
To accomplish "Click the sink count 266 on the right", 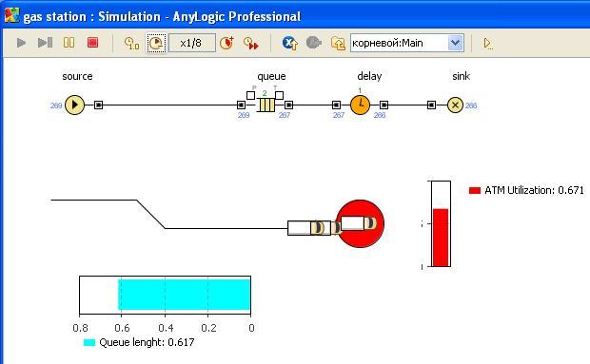I will [x=471, y=105].
